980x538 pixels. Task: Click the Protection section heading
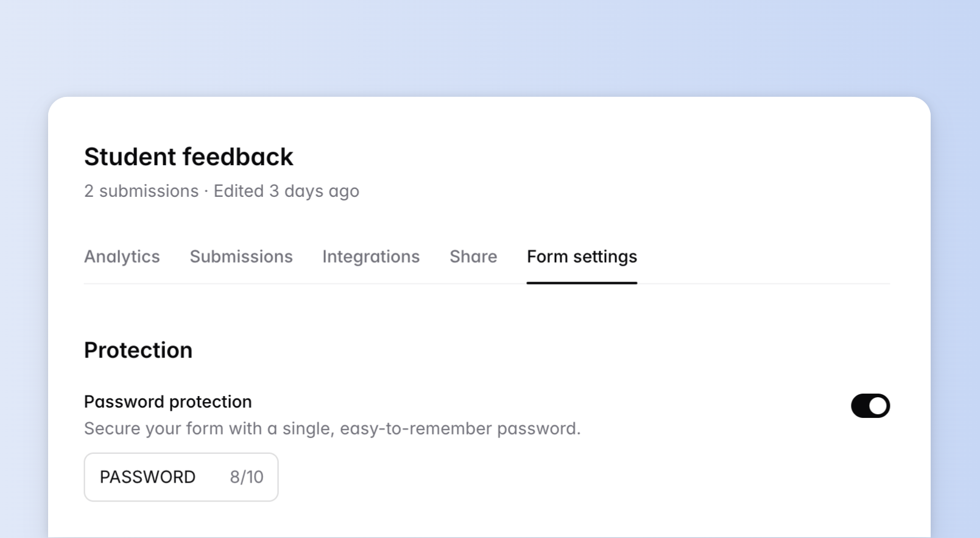(138, 350)
